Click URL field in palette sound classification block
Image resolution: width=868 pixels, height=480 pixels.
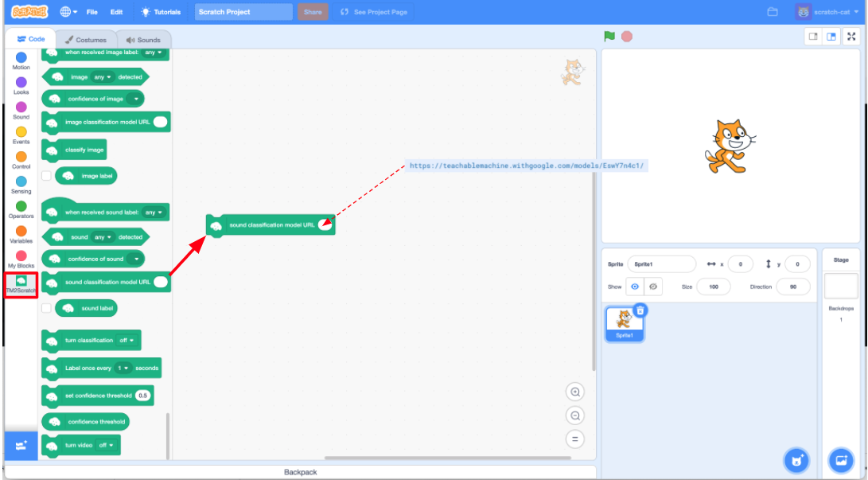pos(161,282)
